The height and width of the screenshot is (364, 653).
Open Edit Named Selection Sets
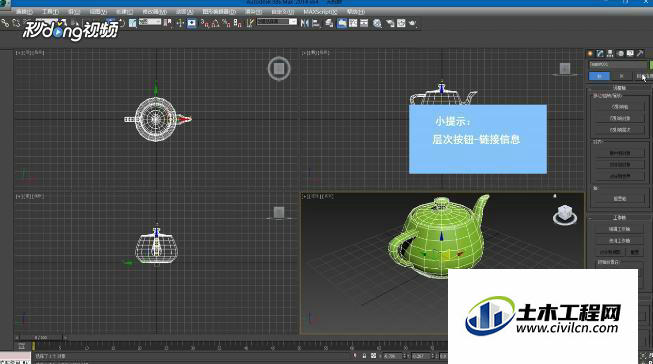pos(250,23)
